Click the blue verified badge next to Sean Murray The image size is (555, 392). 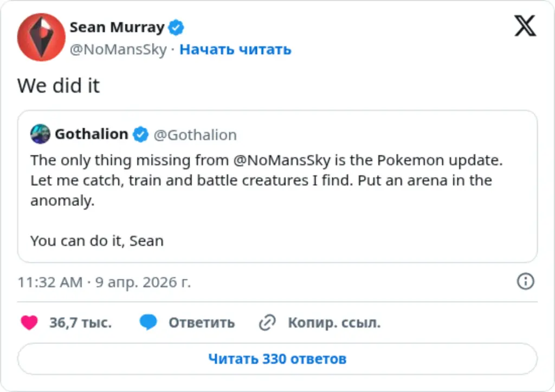[x=175, y=27]
